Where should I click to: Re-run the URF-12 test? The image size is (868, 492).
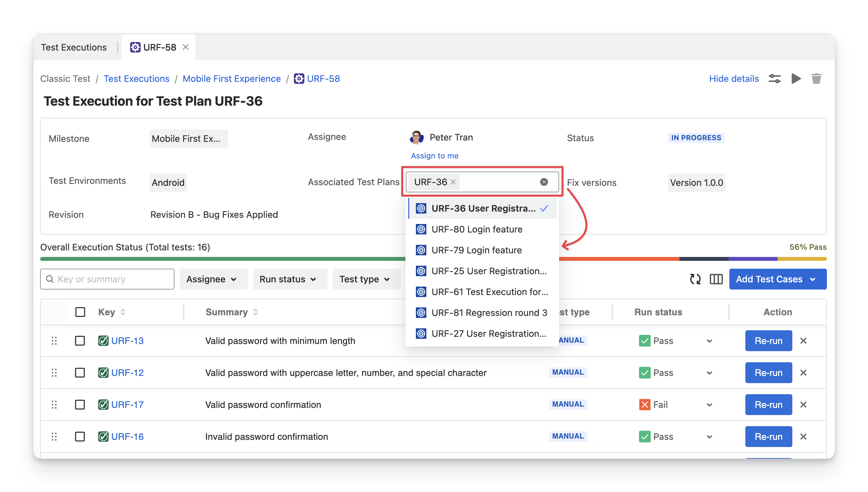[768, 373]
